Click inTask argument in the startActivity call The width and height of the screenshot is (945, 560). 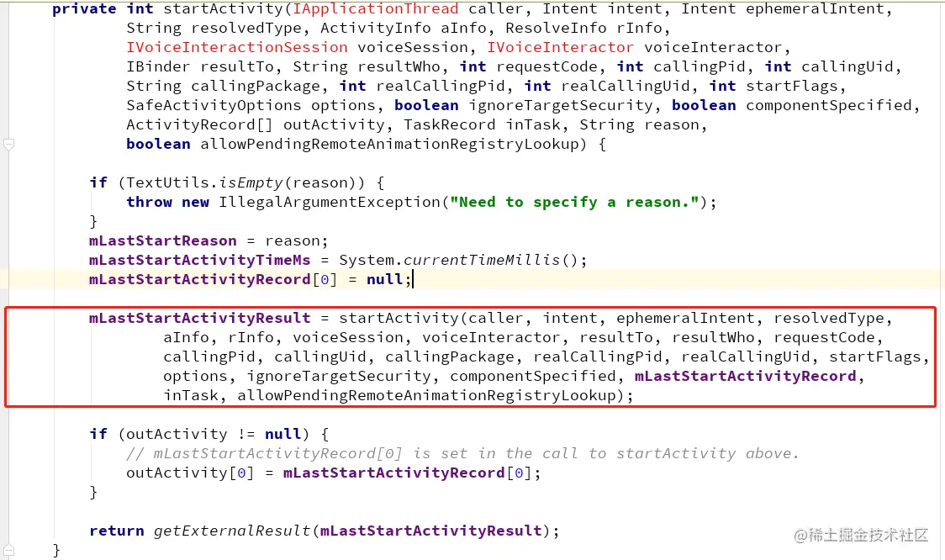191,395
